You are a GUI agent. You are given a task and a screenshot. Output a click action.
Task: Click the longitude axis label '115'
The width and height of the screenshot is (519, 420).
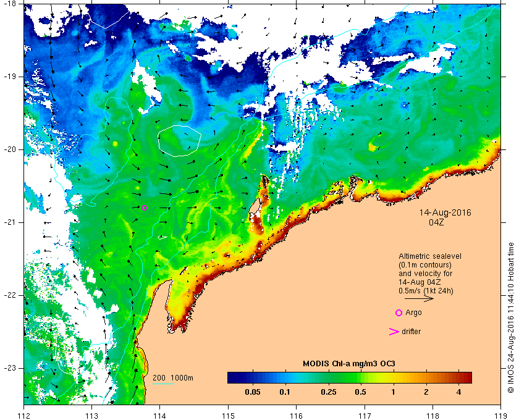pos(228,416)
